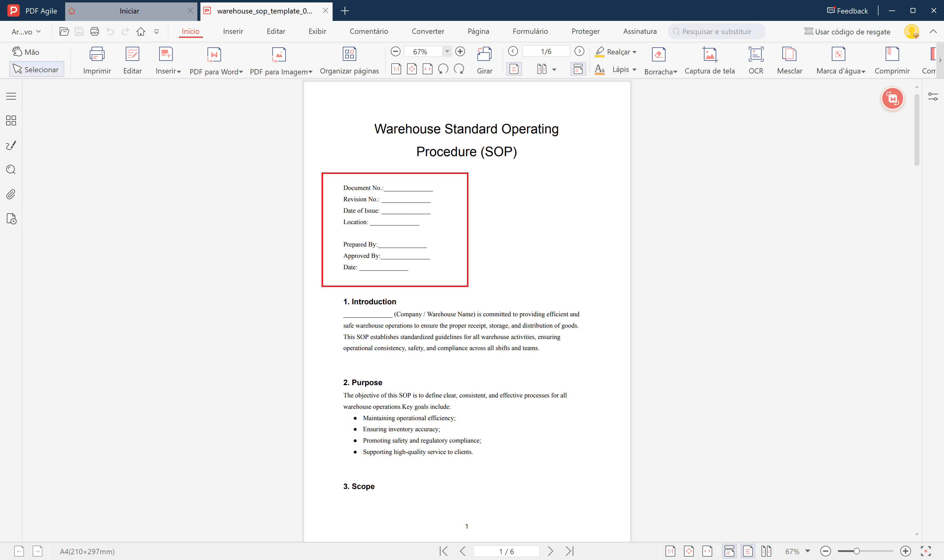
Task: Switch to the Comentário ribbon tab
Action: pyautogui.click(x=369, y=31)
